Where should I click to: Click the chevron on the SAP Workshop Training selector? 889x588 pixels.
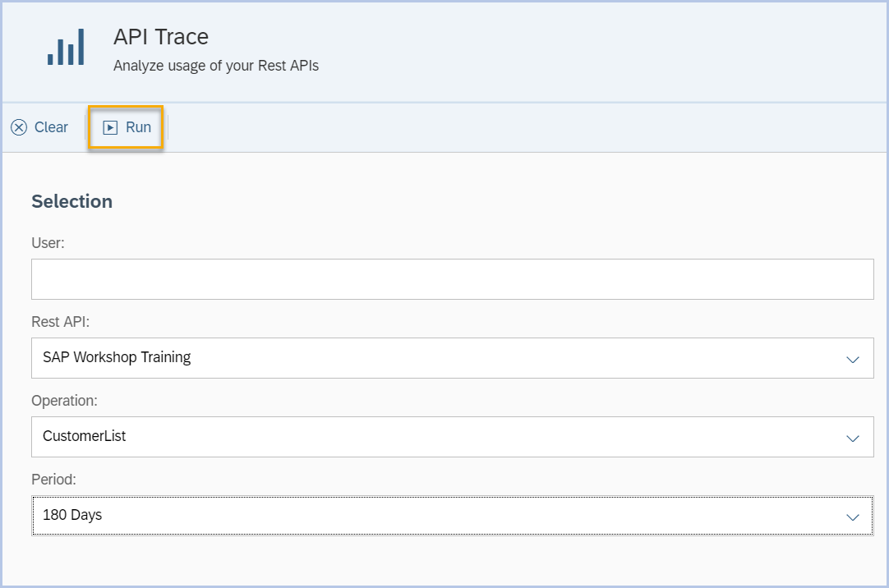point(853,358)
